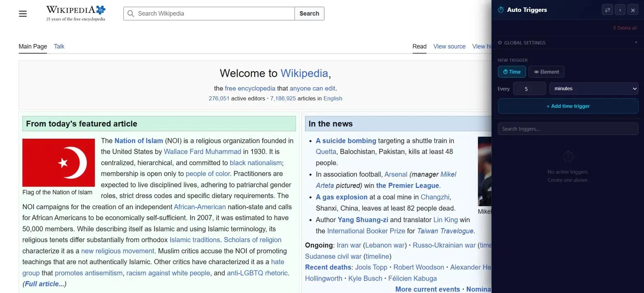Image resolution: width=644 pixels, height=293 pixels.
Task: Click Add time trigger button
Action: point(568,106)
